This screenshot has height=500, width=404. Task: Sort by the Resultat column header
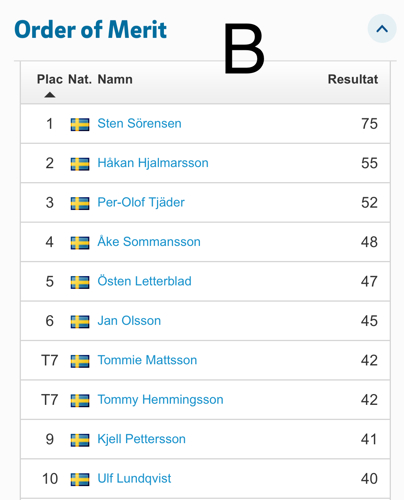point(353,79)
